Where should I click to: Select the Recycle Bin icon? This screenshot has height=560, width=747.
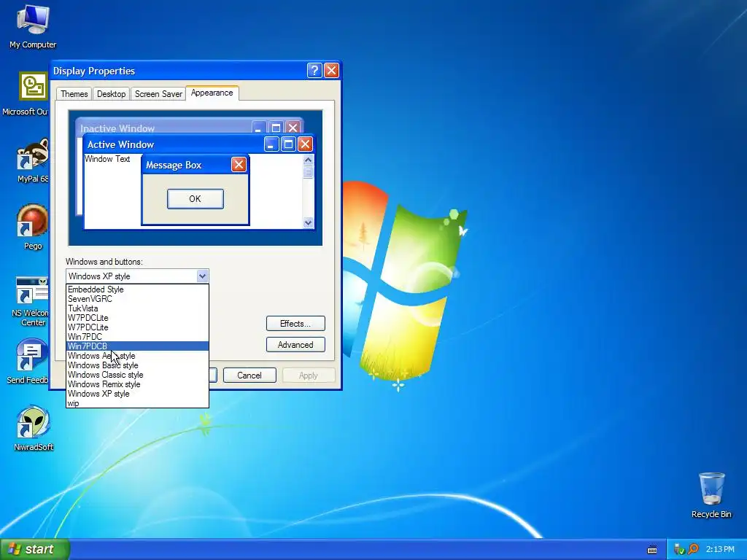click(x=711, y=495)
